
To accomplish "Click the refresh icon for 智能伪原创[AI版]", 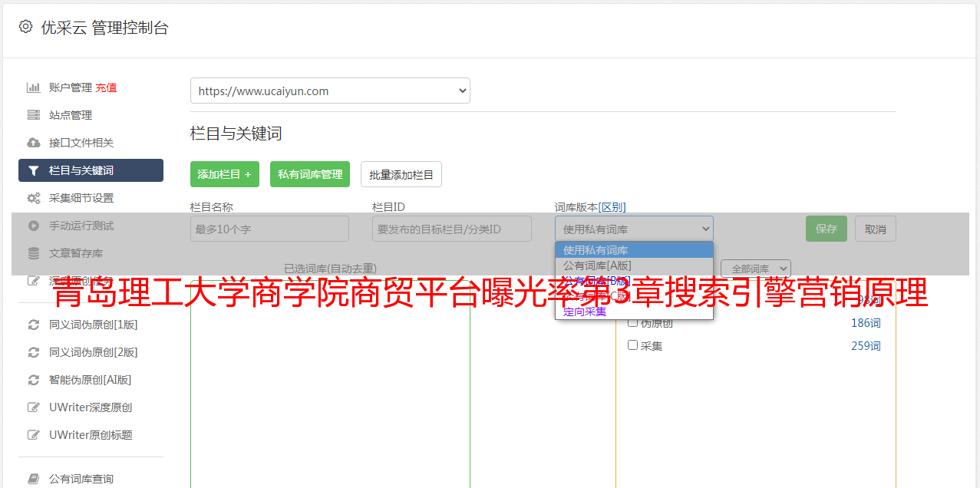I will pyautogui.click(x=33, y=380).
